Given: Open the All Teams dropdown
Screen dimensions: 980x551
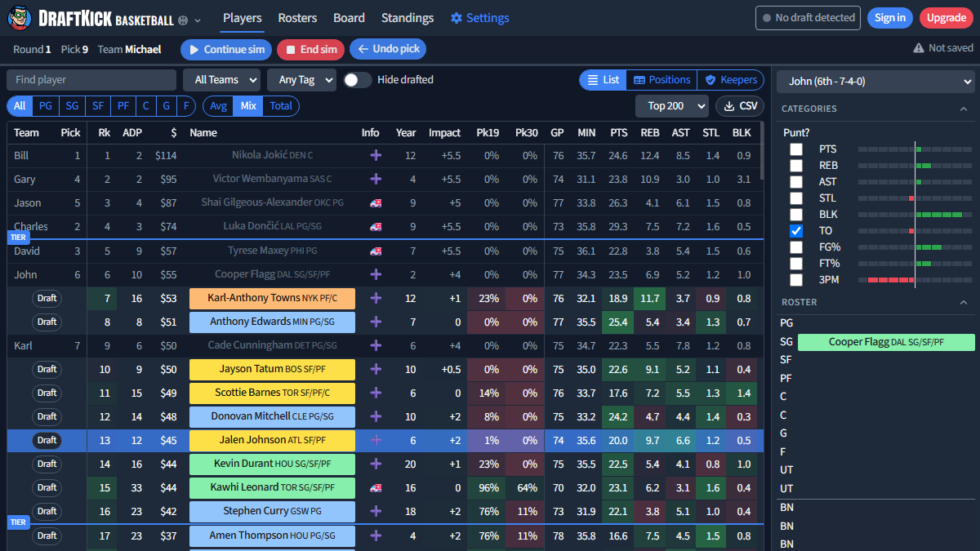Looking at the screenshot, I should pyautogui.click(x=221, y=80).
